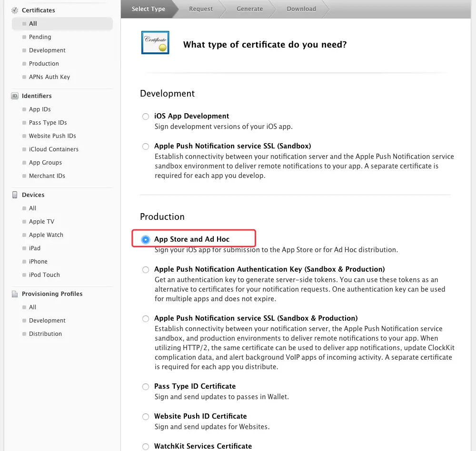Open All under Certificates

[62, 24]
